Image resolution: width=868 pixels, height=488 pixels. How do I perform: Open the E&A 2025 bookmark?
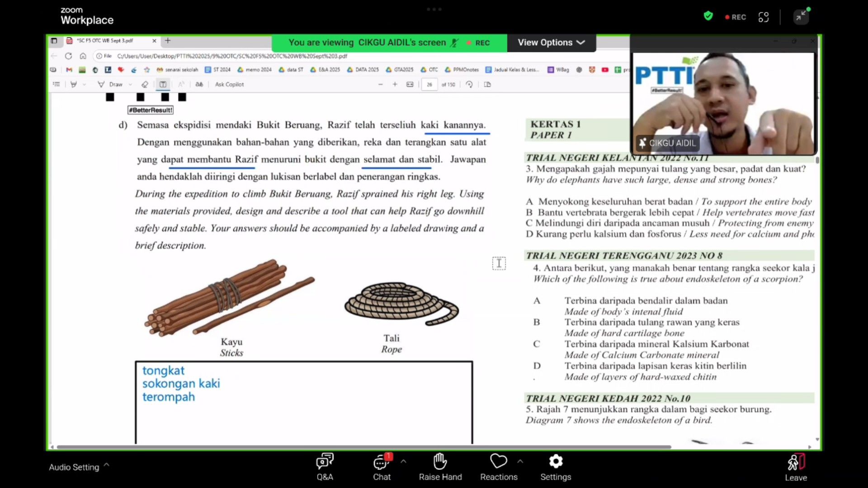coord(325,70)
